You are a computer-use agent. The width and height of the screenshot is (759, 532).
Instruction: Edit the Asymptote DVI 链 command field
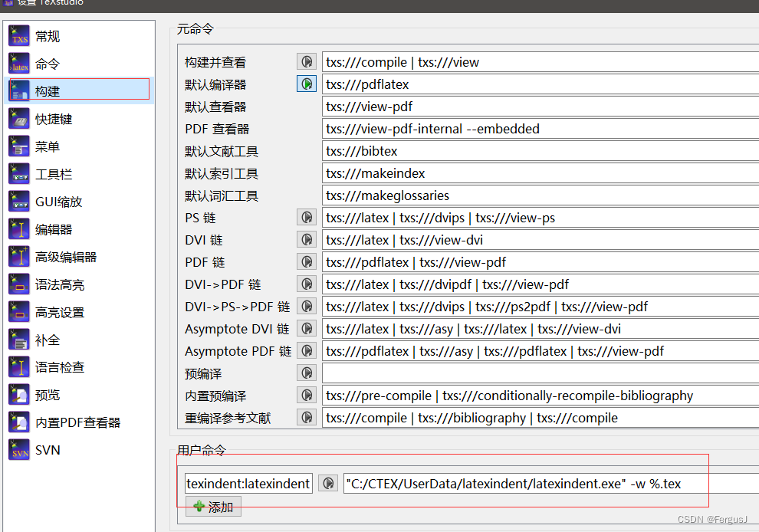click(540, 329)
